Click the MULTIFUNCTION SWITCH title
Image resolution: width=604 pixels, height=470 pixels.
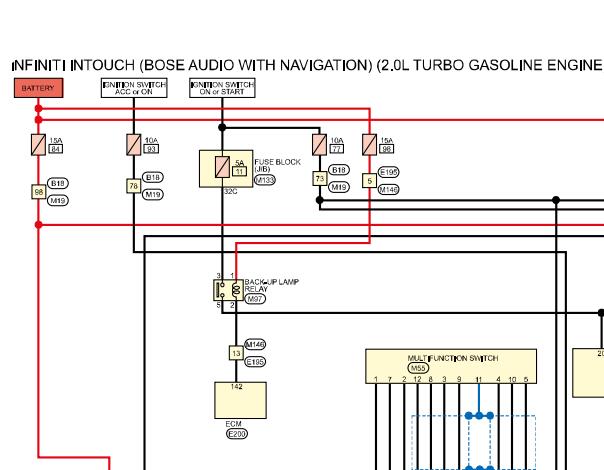[x=453, y=358]
